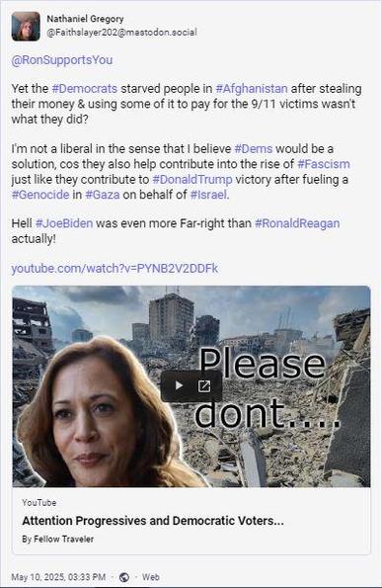The height and width of the screenshot is (588, 382).
Task: Follow the #Dems hashtag link
Action: [x=254, y=149]
